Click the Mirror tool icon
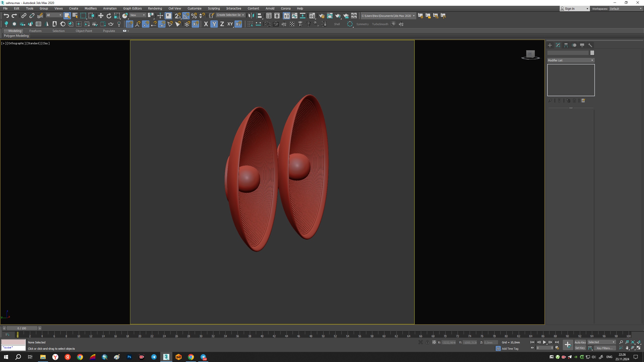 pyautogui.click(x=251, y=16)
